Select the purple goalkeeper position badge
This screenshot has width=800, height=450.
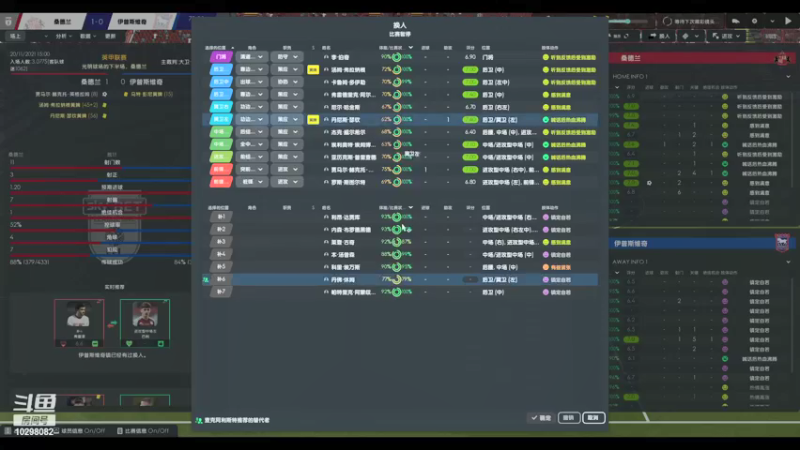220,57
